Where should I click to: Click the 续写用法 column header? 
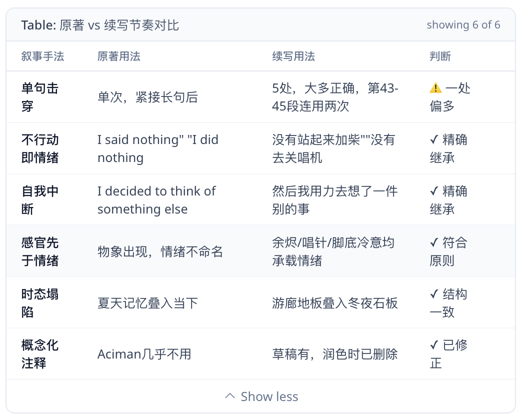[293, 56]
